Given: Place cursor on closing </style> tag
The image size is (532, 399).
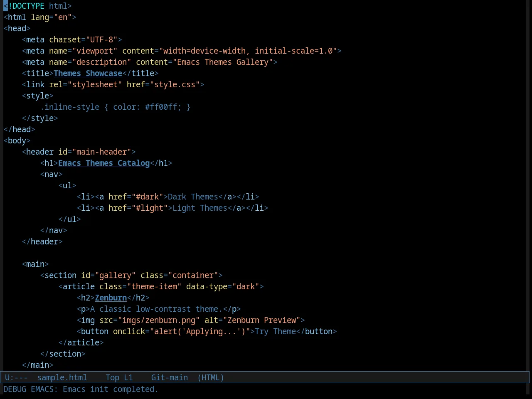Looking at the screenshot, I should click(40, 118).
